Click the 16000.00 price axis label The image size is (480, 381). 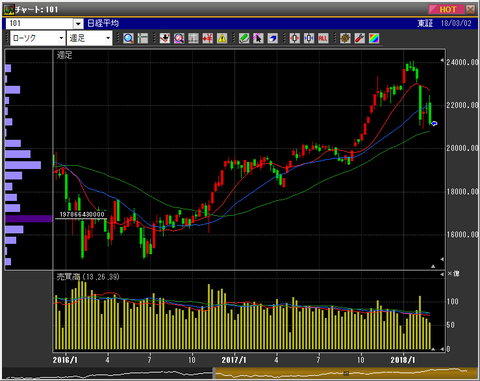click(463, 235)
